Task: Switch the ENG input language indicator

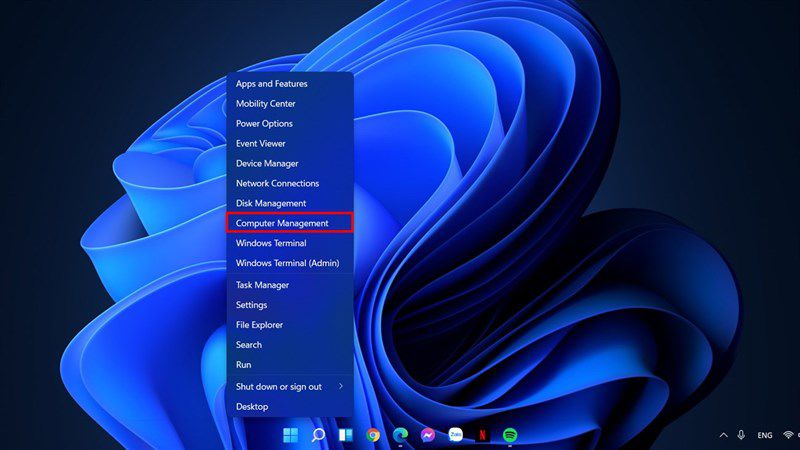Action: point(764,435)
